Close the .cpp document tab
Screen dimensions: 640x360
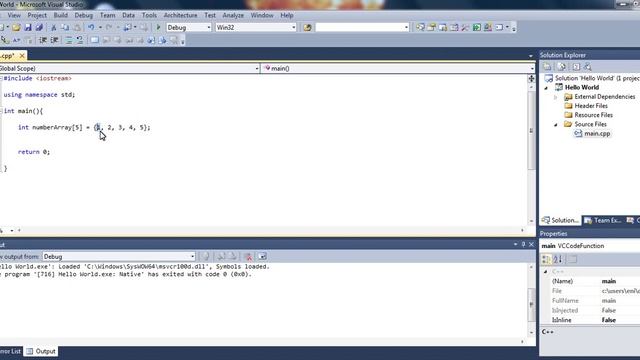22,56
